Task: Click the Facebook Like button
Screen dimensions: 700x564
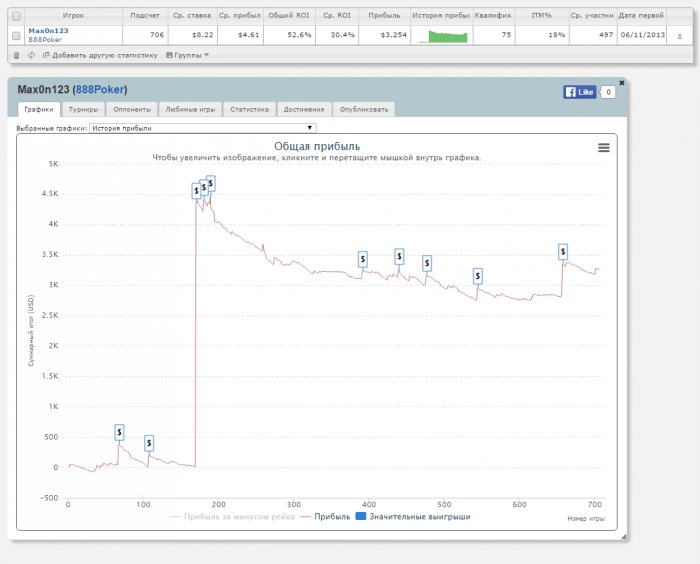Action: coord(580,92)
